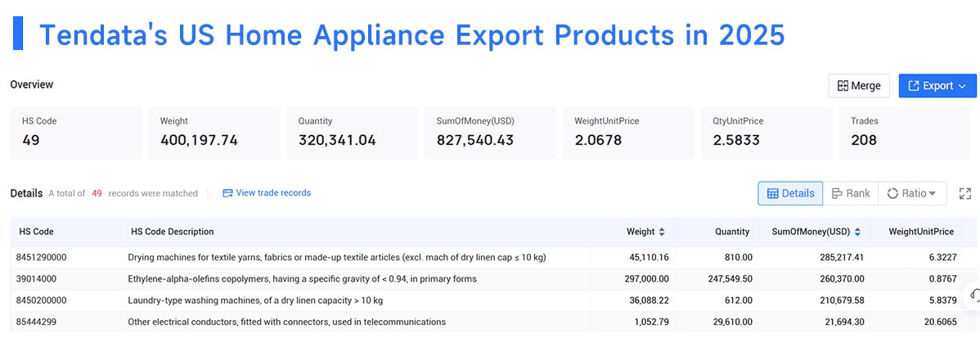Click the Trades card showing 208
Viewport: 980px width, 343px height.
pos(905,132)
